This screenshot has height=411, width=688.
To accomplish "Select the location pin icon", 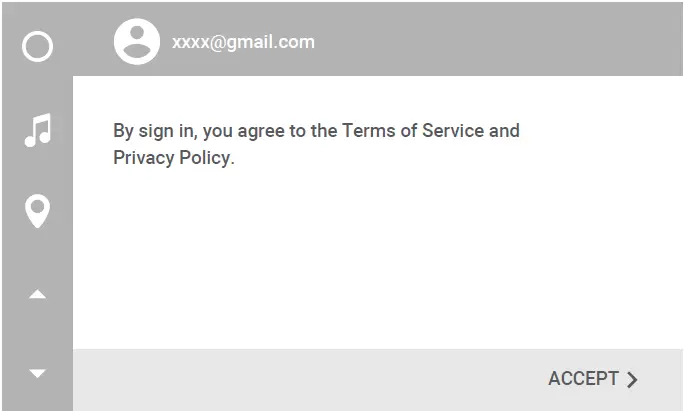I will [x=37, y=211].
